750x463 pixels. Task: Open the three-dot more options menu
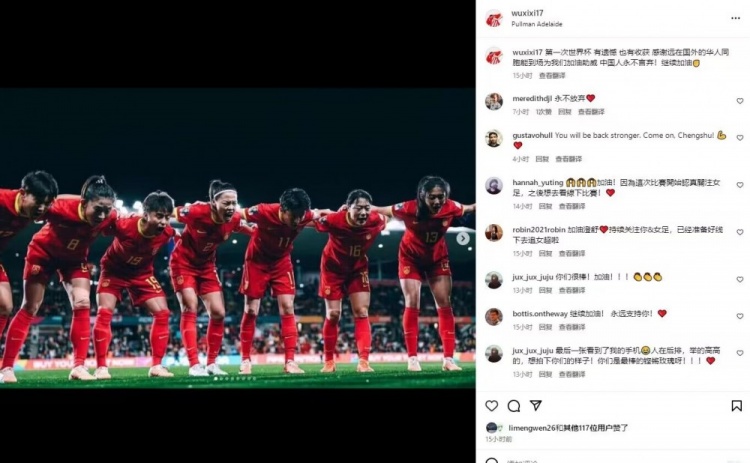736,18
